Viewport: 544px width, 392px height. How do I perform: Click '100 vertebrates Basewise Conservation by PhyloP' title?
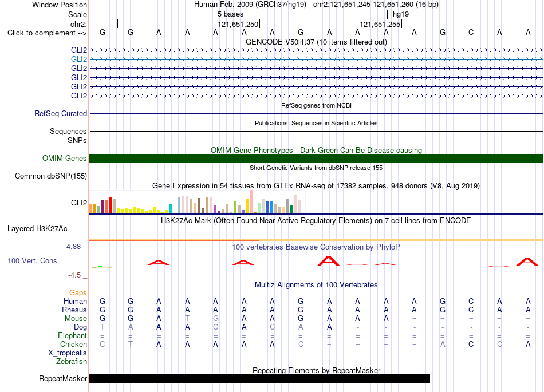coord(316,247)
